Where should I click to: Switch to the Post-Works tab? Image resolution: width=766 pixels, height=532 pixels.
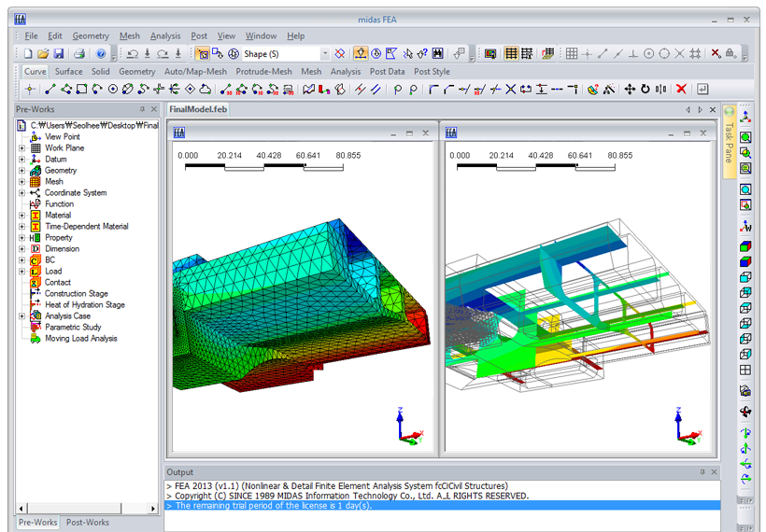click(88, 523)
